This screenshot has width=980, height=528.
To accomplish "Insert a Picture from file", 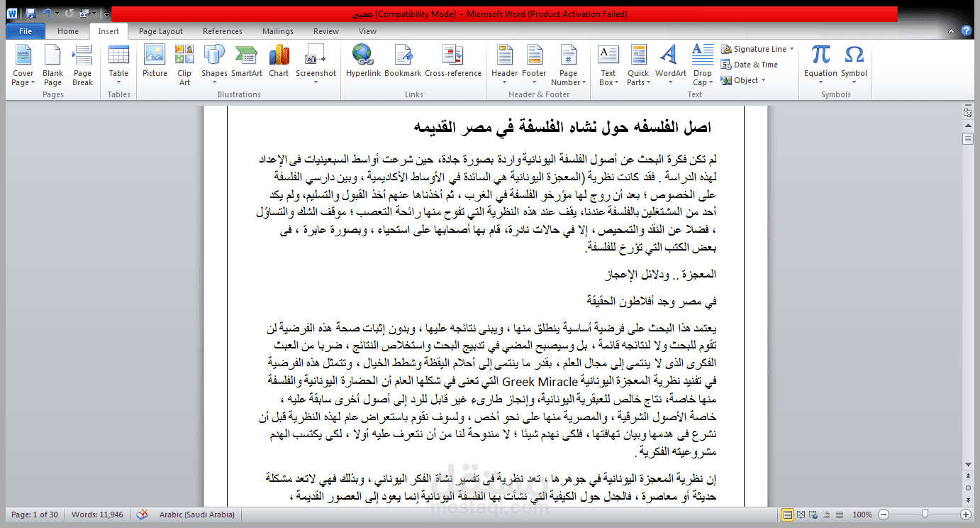I will (155, 61).
